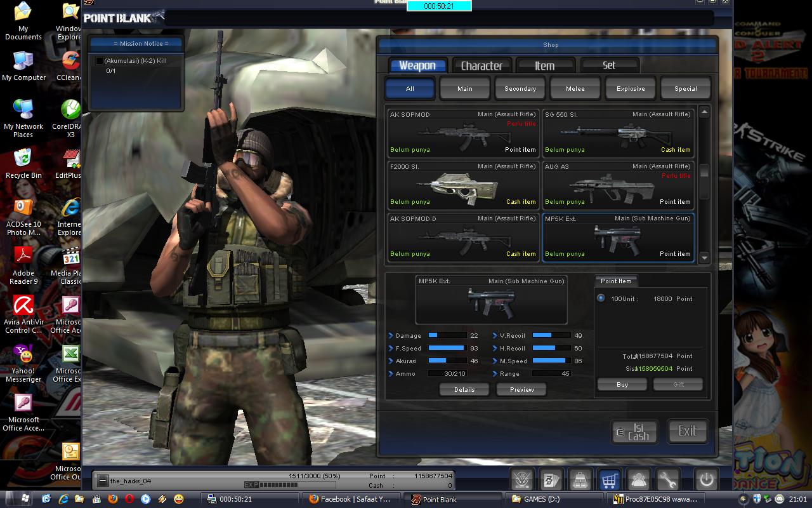This screenshot has width=812, height=508.
Task: Toggle the Akumulasi K-2 Kill mission checkbox
Action: click(x=100, y=61)
